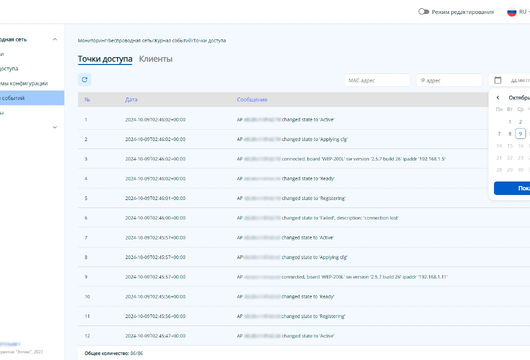Image resolution: width=530 pixels, height=360 pixels.
Task: Click row 4 message changed state to 'Ready'
Action: (285, 178)
